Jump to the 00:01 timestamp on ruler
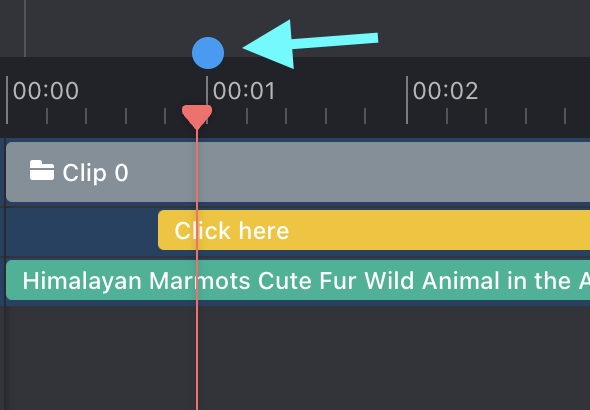 (x=244, y=91)
